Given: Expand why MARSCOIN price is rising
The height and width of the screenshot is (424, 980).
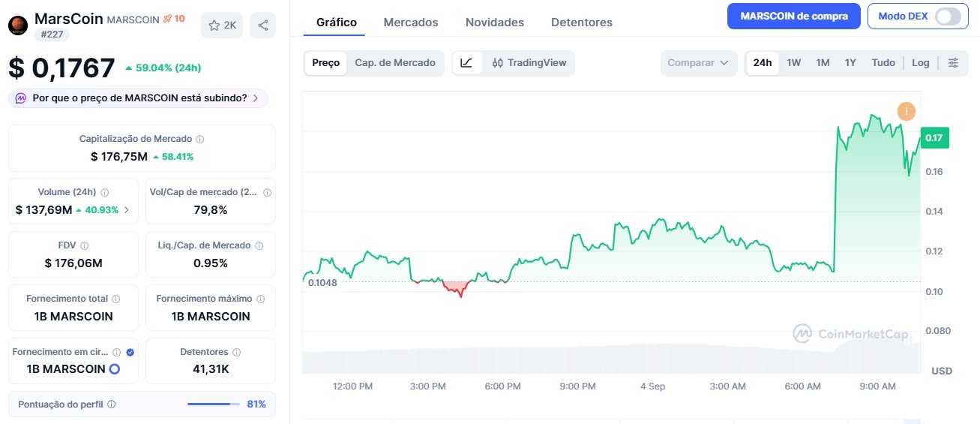Looking at the screenshot, I should pos(139,98).
